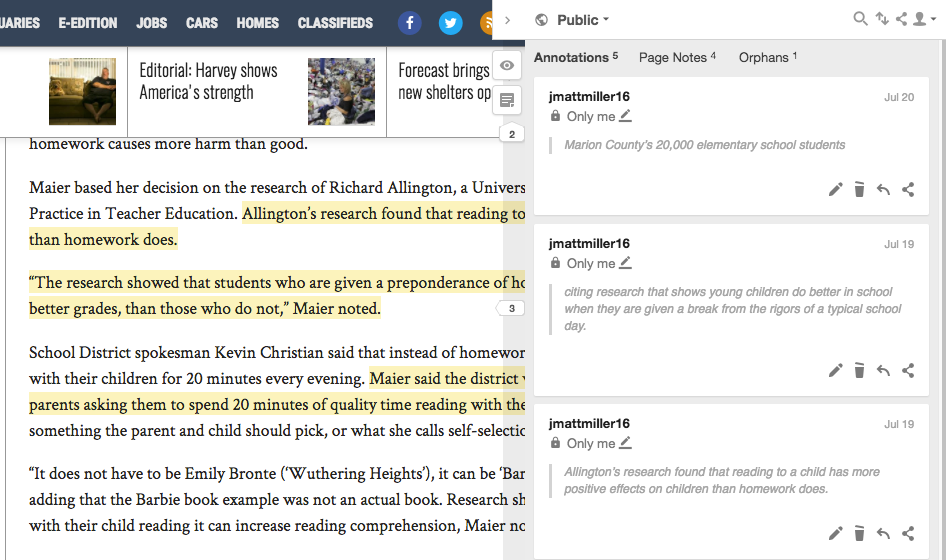Share the Marion County annotation

coord(908,190)
